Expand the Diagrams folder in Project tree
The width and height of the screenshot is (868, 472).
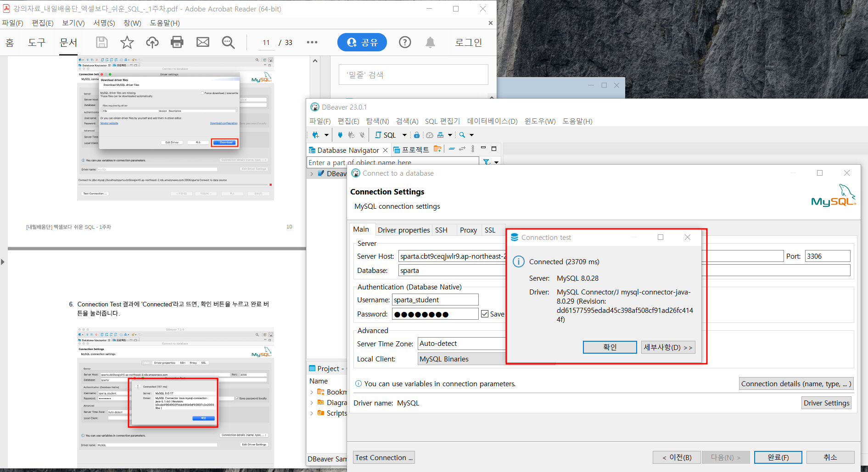point(312,403)
